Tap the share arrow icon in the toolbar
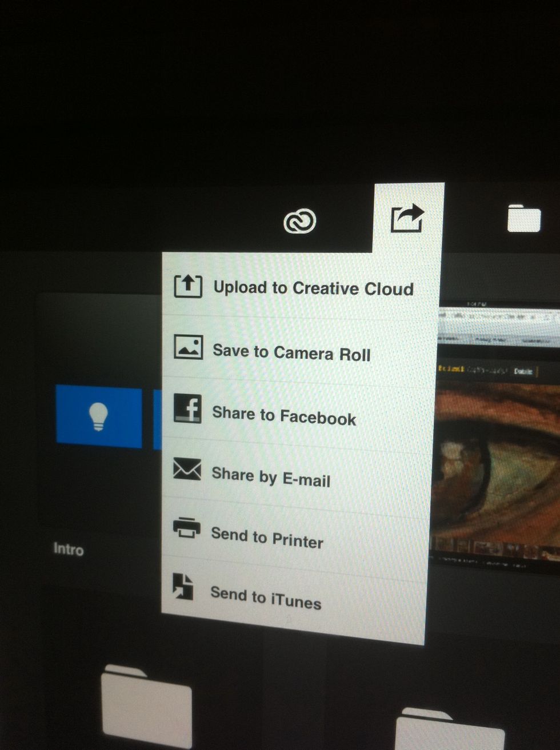Image resolution: width=560 pixels, height=750 pixels. (x=407, y=219)
